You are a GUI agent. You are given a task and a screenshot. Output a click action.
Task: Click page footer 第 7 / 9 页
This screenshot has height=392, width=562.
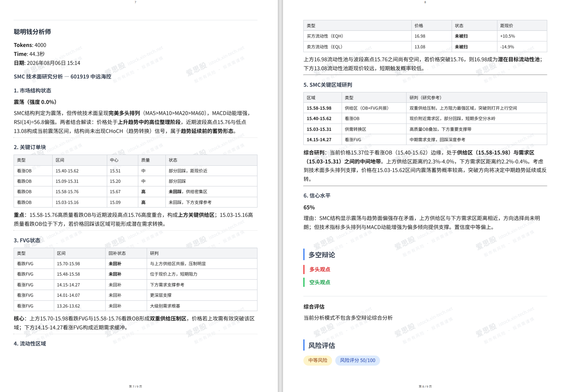pos(136,386)
